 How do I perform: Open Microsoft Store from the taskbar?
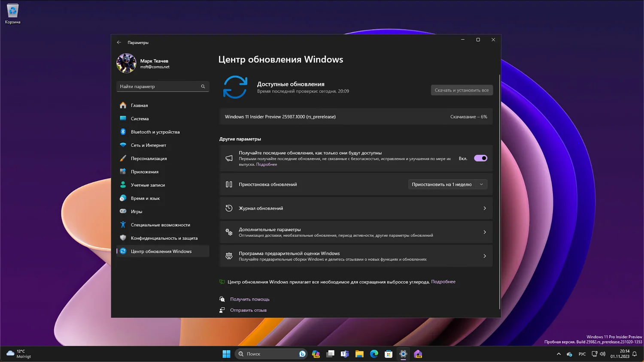click(389, 354)
